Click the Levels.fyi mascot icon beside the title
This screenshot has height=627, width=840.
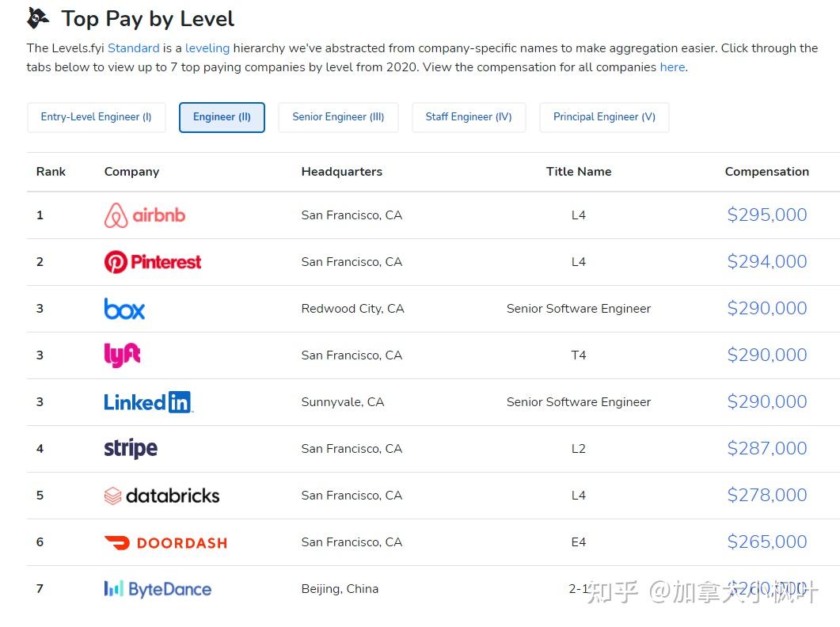pos(38,19)
